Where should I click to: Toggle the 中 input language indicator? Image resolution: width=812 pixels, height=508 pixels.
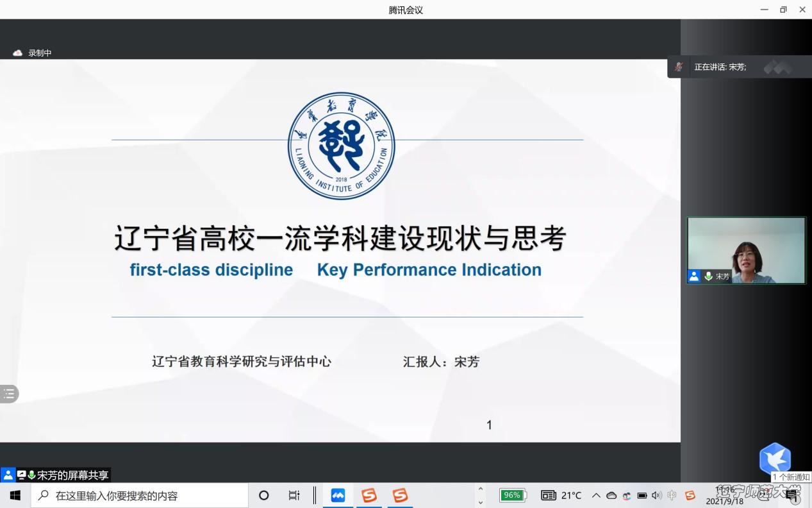(672, 495)
